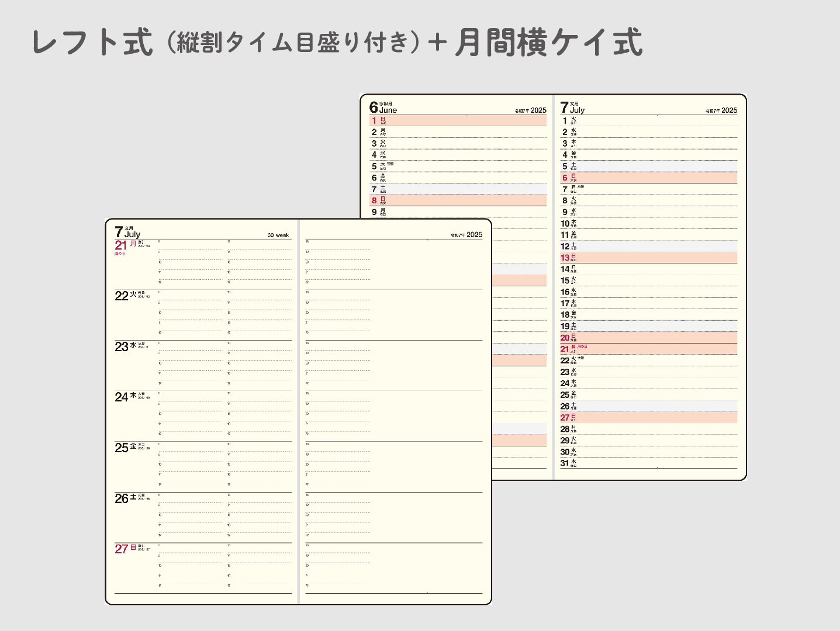Click July 27 Sunday row in monthly page
The width and height of the screenshot is (840, 631).
coord(648,417)
